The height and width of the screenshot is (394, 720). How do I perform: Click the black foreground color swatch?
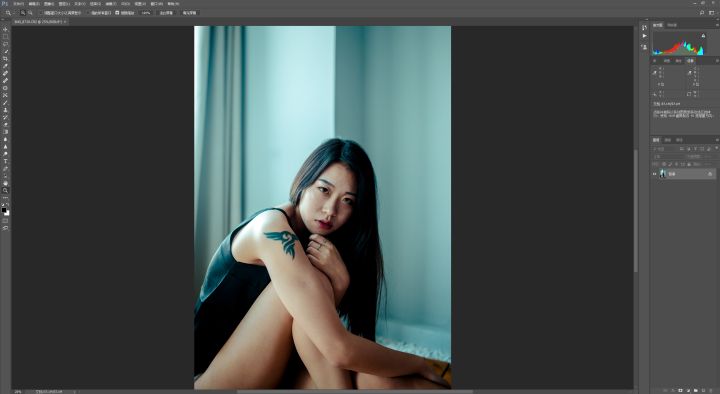pyautogui.click(x=4, y=210)
